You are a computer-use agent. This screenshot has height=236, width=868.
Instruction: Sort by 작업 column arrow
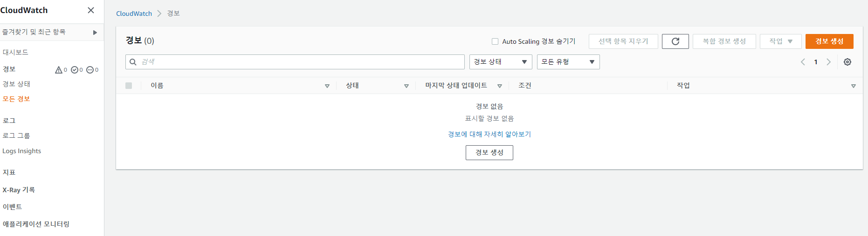(x=854, y=86)
